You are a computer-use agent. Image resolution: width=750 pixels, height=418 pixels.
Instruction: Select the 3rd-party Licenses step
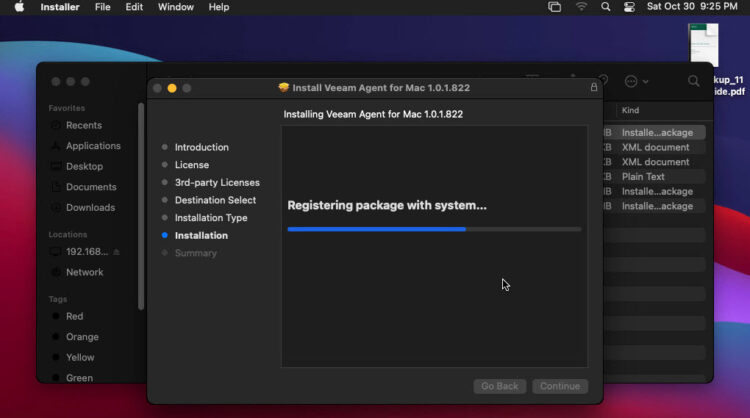tap(217, 183)
